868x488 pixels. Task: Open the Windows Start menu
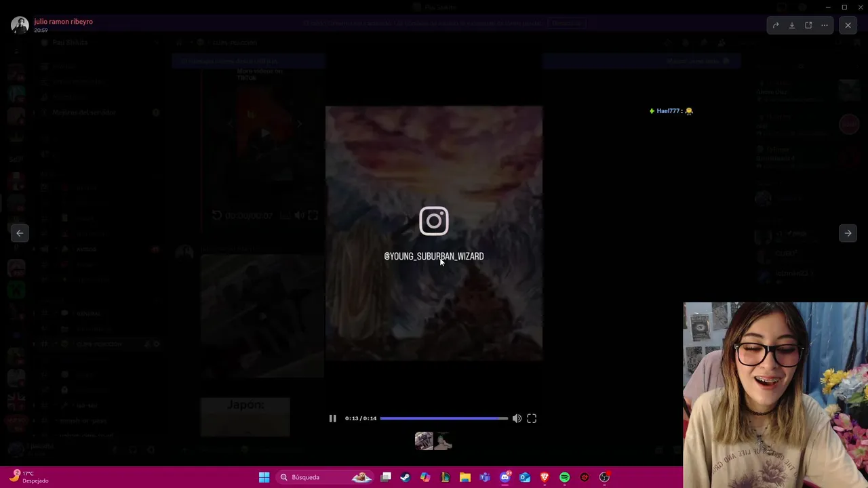(264, 477)
